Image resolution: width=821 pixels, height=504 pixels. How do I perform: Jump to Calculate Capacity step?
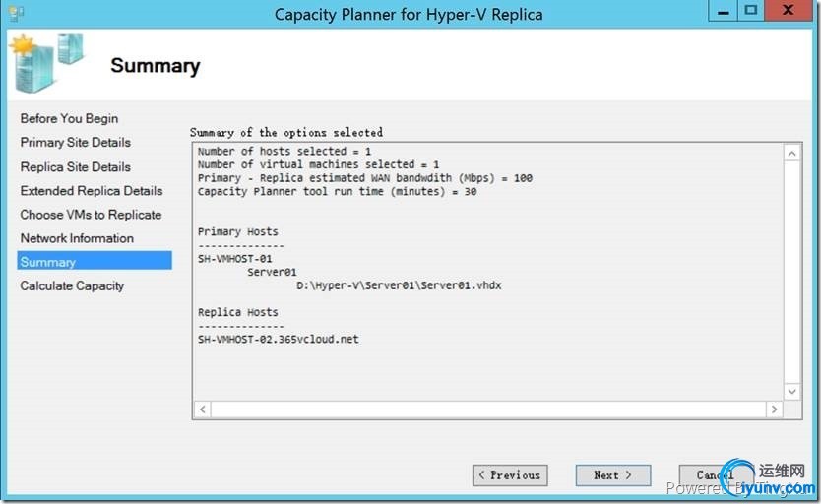[x=72, y=286]
